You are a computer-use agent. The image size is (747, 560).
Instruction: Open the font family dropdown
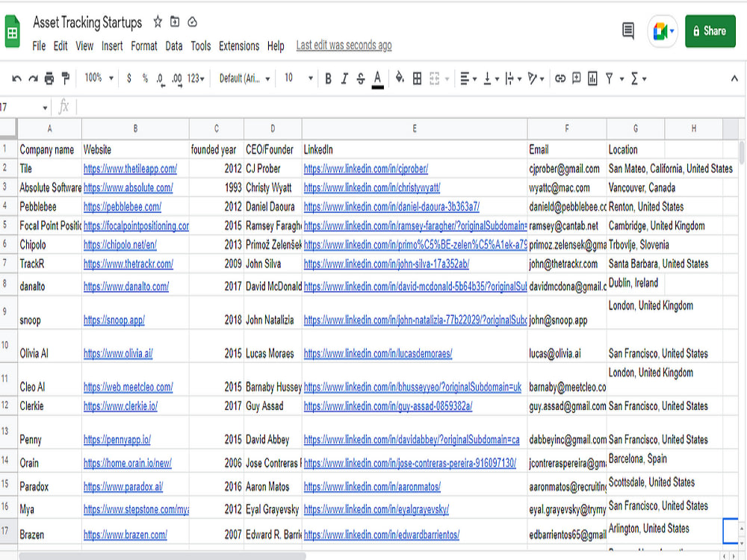pos(244,78)
